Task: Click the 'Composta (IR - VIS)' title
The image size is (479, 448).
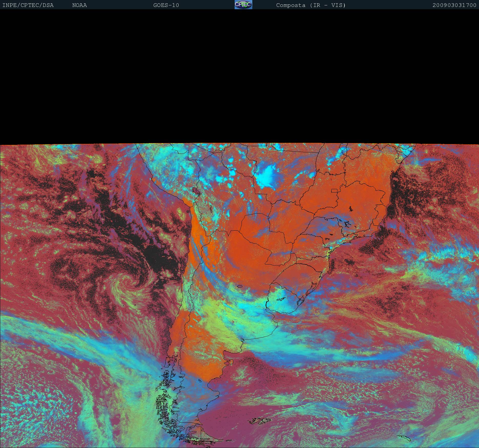Action: click(x=311, y=5)
